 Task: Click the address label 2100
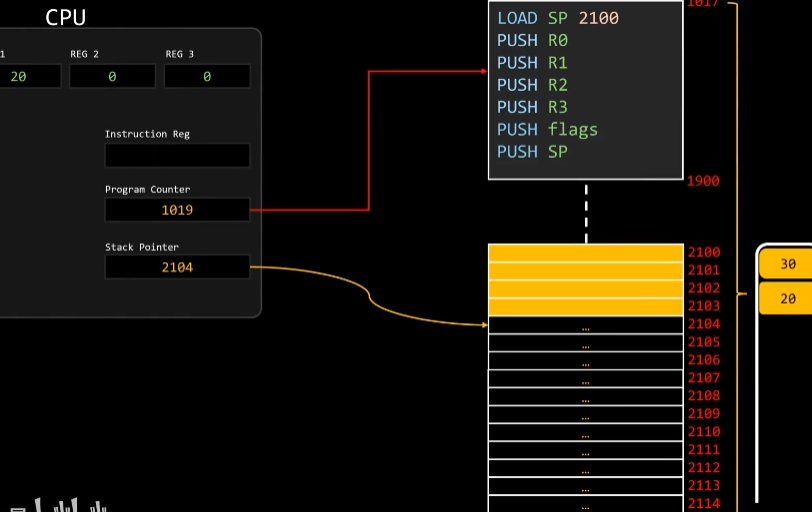704,253
